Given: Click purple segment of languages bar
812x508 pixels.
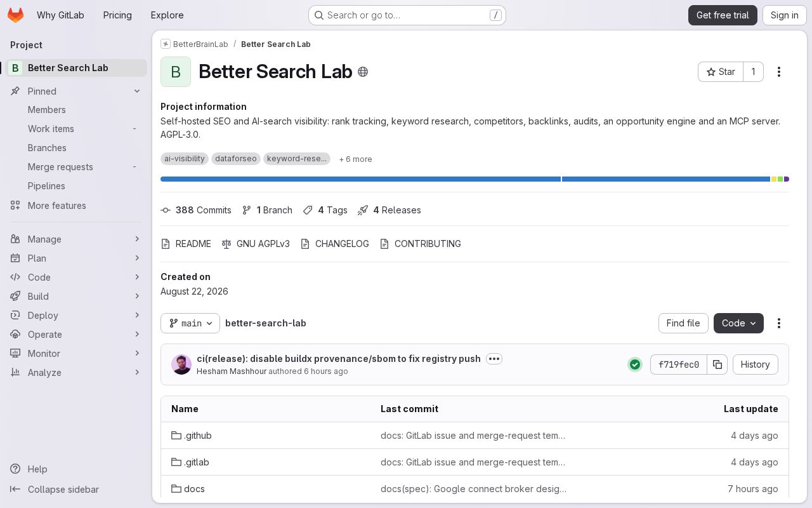Looking at the screenshot, I should 787,179.
